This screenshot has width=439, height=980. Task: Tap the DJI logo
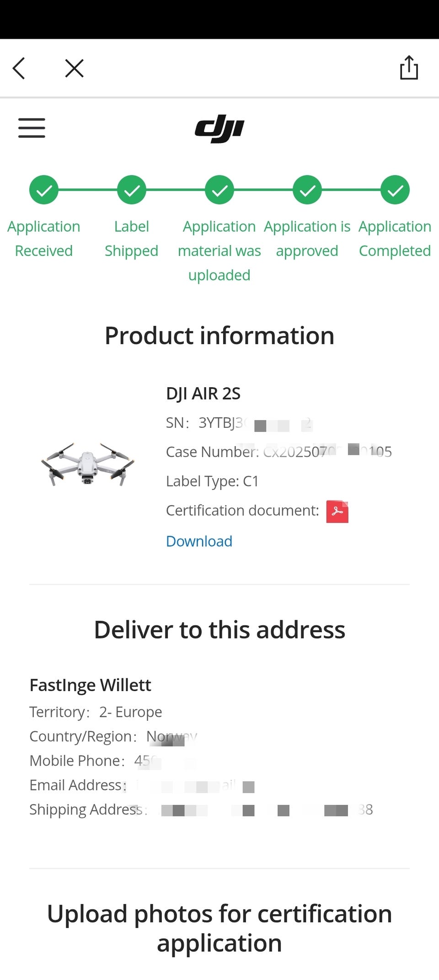coord(219,128)
